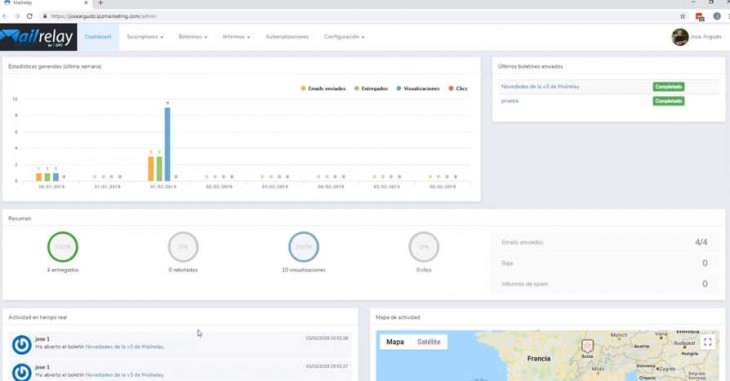Close the Mailrelay browser tab
Image resolution: width=730 pixels, height=381 pixels.
coord(86,3)
